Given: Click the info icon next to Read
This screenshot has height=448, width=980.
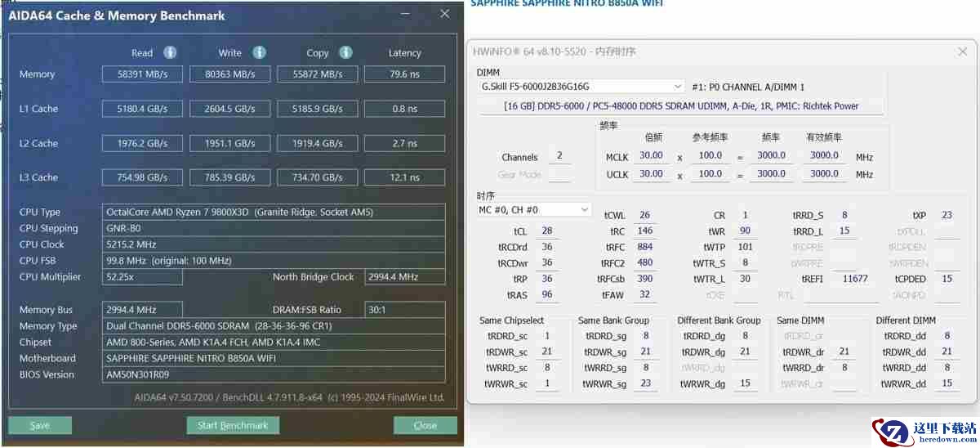Looking at the screenshot, I should coord(170,52).
